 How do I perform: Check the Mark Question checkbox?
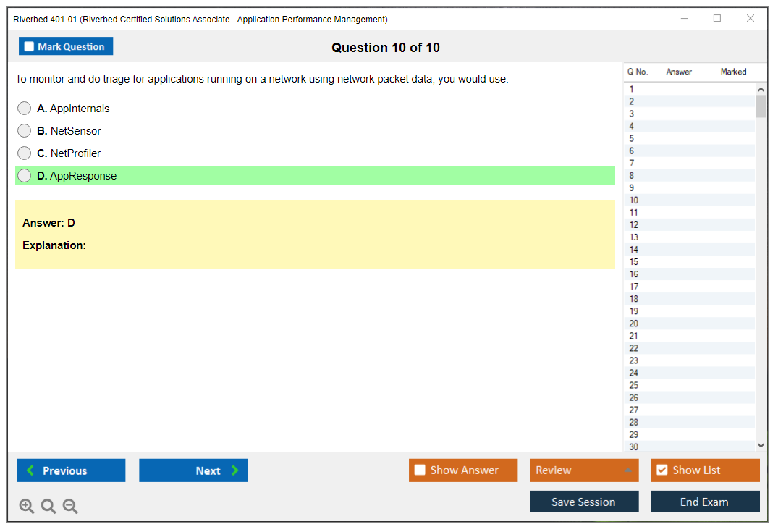(30, 47)
